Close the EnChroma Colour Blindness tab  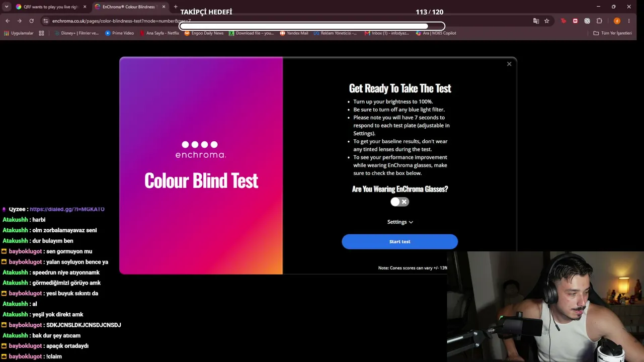click(164, 7)
